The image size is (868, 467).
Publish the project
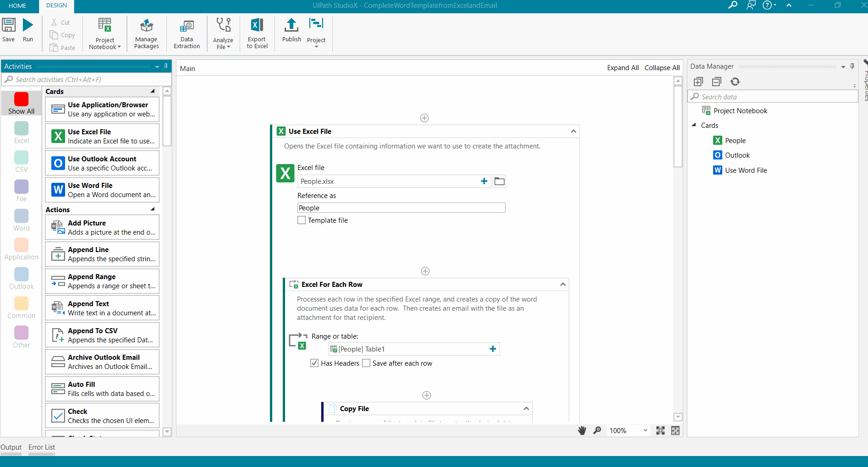[291, 30]
